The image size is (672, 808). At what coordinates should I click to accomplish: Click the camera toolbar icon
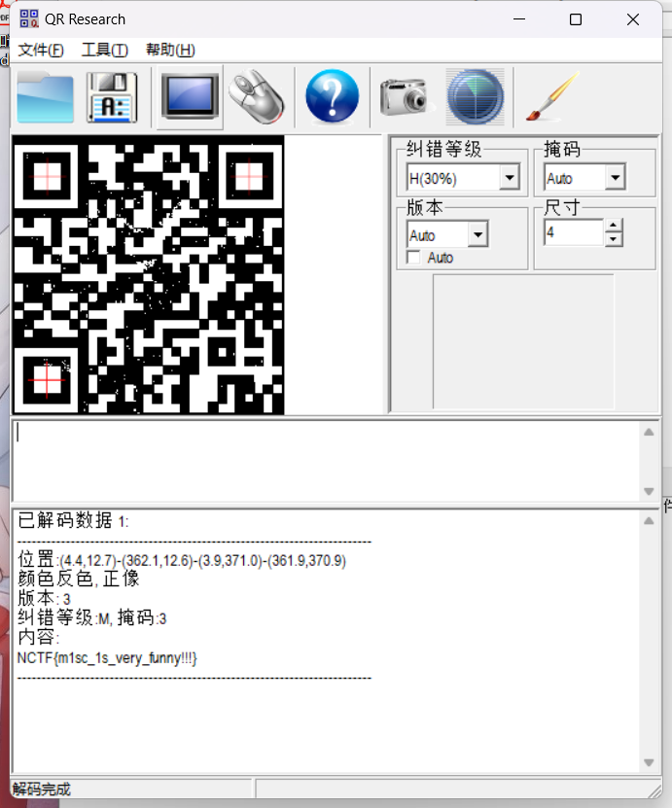click(404, 97)
